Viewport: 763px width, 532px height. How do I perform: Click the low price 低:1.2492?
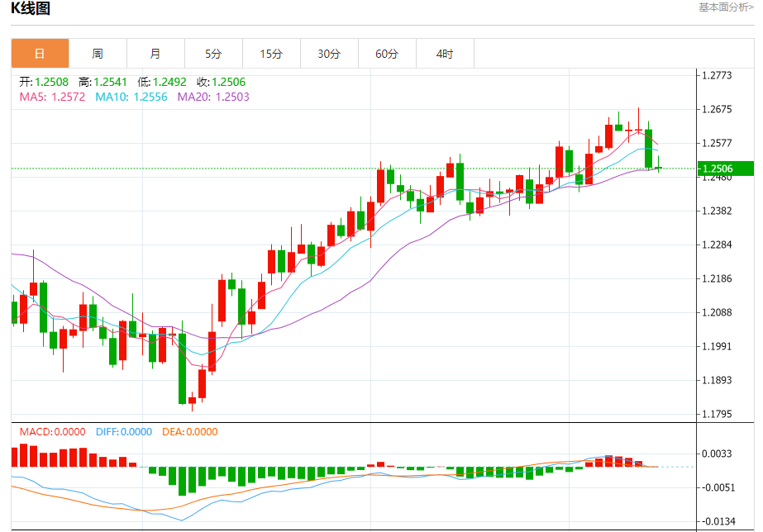pos(162,82)
